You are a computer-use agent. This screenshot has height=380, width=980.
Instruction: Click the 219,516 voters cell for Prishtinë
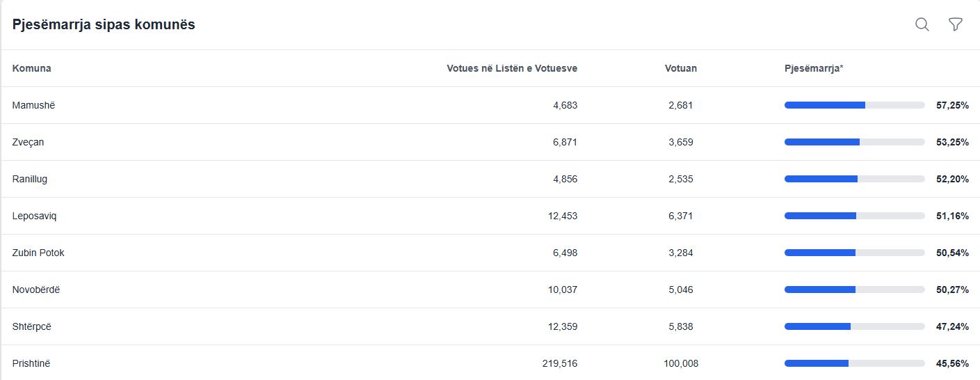pyautogui.click(x=559, y=363)
